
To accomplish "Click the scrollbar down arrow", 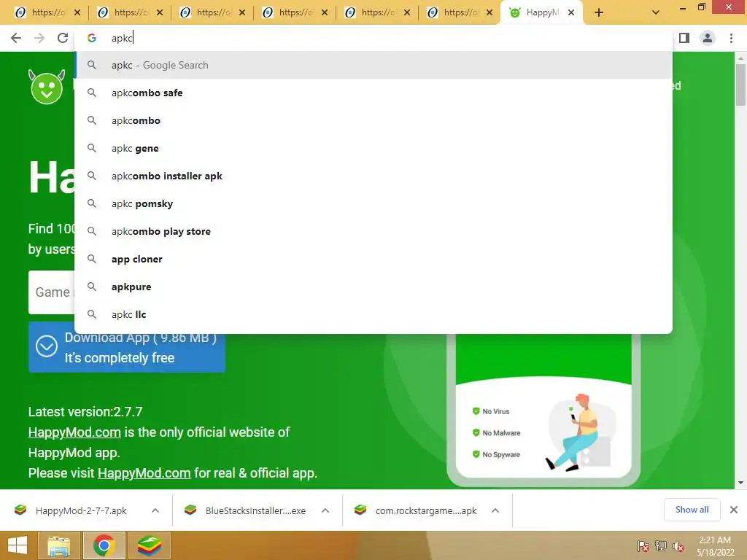I will (741, 483).
